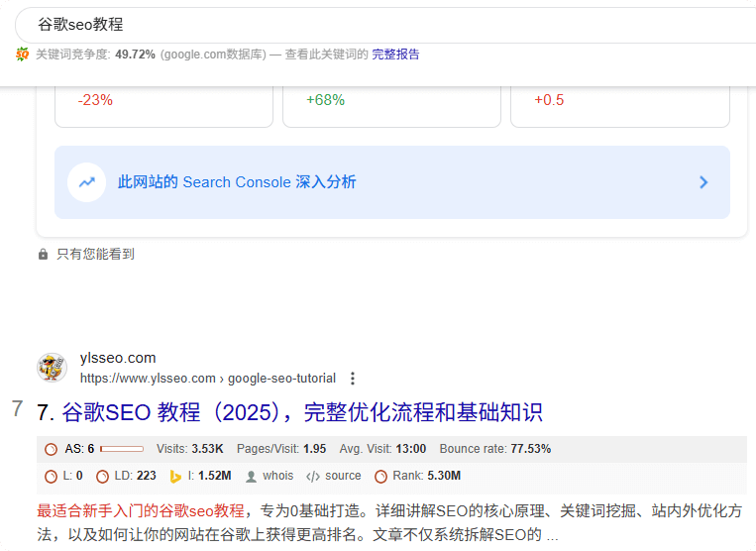This screenshot has height=551, width=756.
Task: Open the ylsseo.com site name
Action: [x=118, y=358]
